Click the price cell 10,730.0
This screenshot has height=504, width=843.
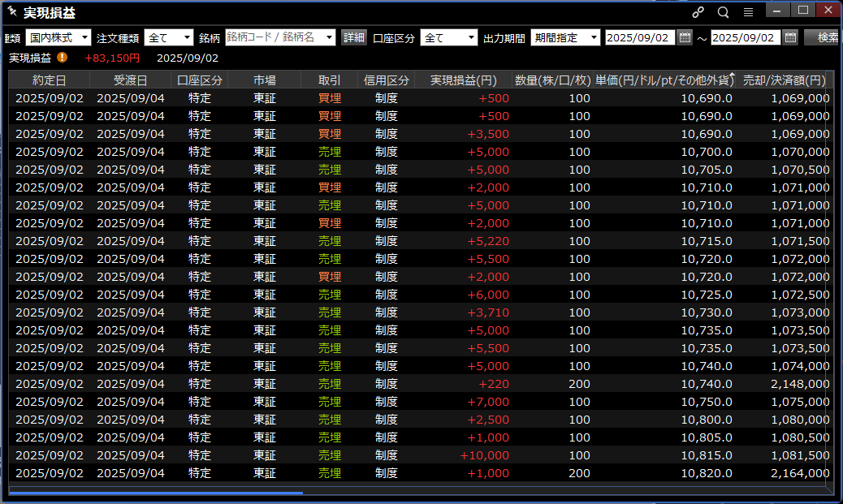[707, 312]
